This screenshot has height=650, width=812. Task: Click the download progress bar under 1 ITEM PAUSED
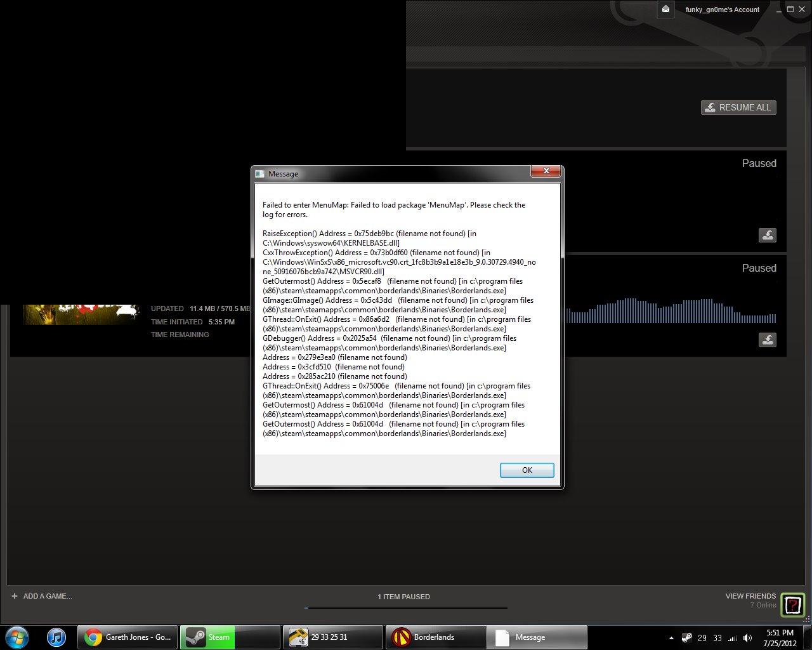406,607
